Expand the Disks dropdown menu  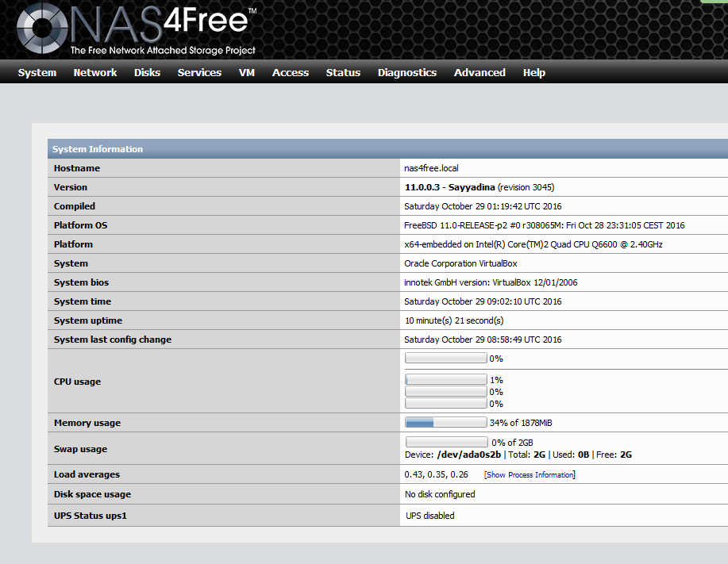click(x=147, y=72)
